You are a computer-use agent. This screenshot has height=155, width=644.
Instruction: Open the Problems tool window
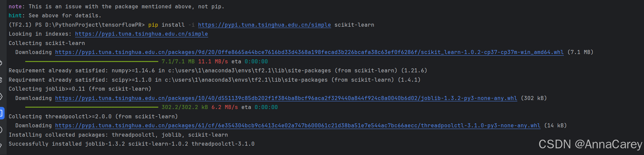tap(1, 130)
